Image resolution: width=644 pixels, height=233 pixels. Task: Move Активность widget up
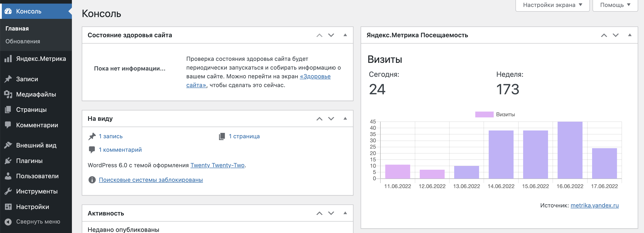(319, 213)
